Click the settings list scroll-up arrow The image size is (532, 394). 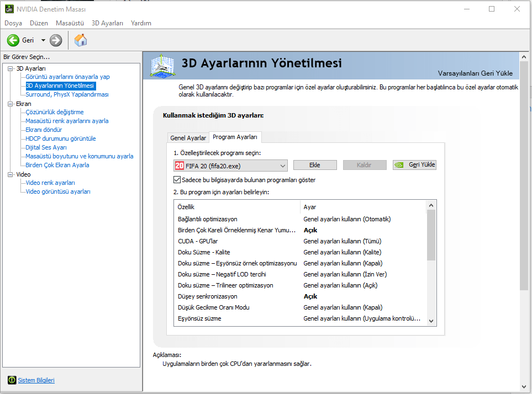(x=431, y=205)
